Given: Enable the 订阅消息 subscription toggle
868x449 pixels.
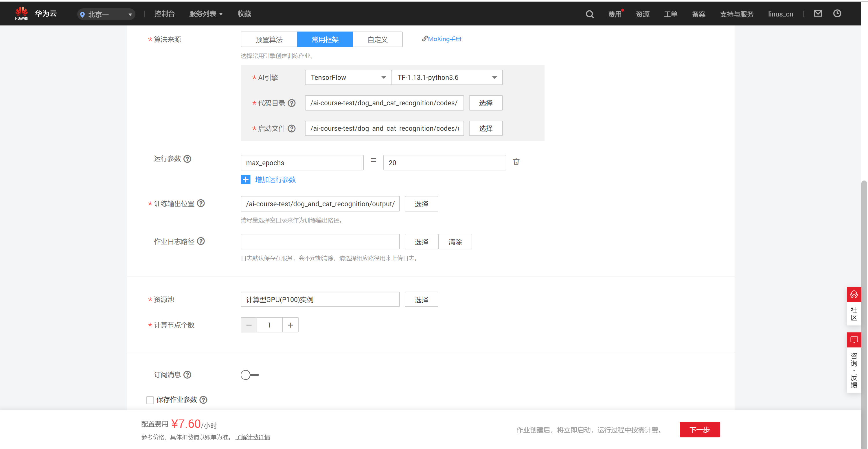Looking at the screenshot, I should click(x=249, y=375).
